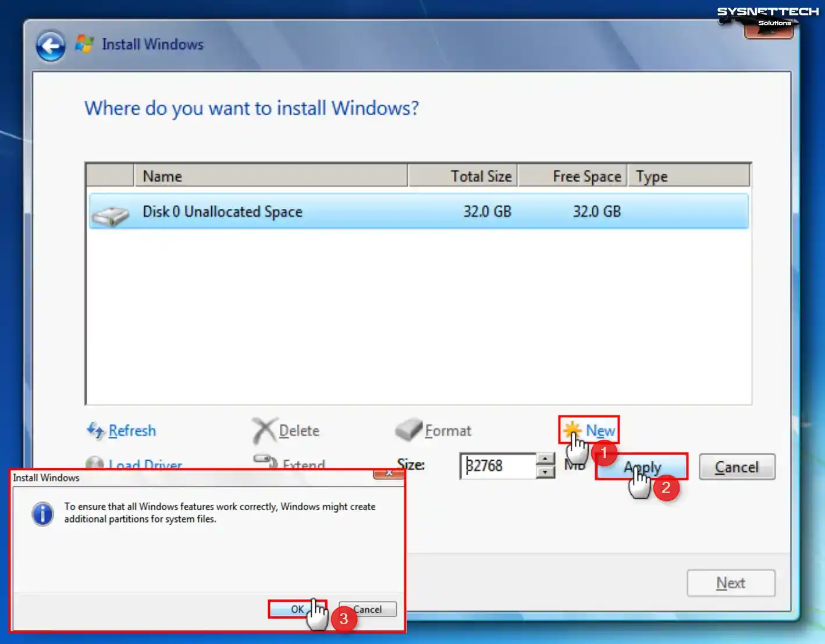The height and width of the screenshot is (644, 825).
Task: Click the Windows flag logo in title
Action: tap(84, 44)
